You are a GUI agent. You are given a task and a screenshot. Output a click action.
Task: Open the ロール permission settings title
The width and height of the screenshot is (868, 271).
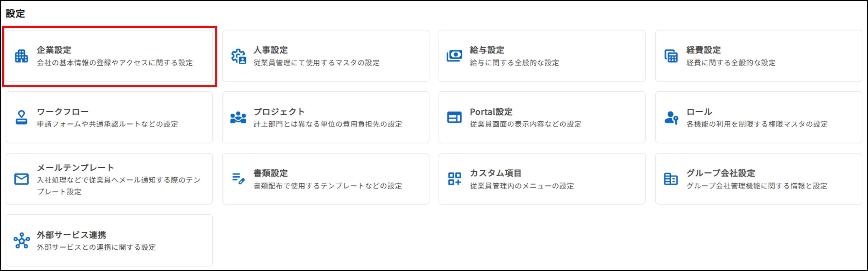click(699, 111)
